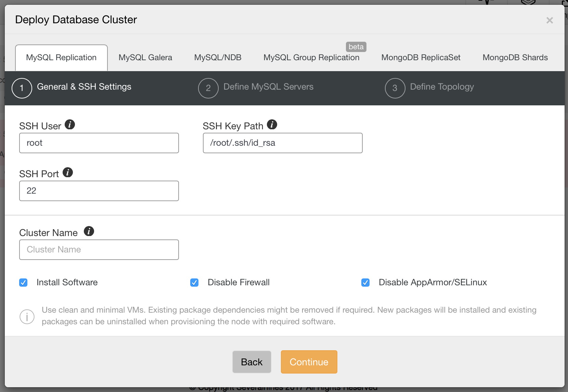Open the MongoDB ReplicaSet tab

pyautogui.click(x=421, y=58)
